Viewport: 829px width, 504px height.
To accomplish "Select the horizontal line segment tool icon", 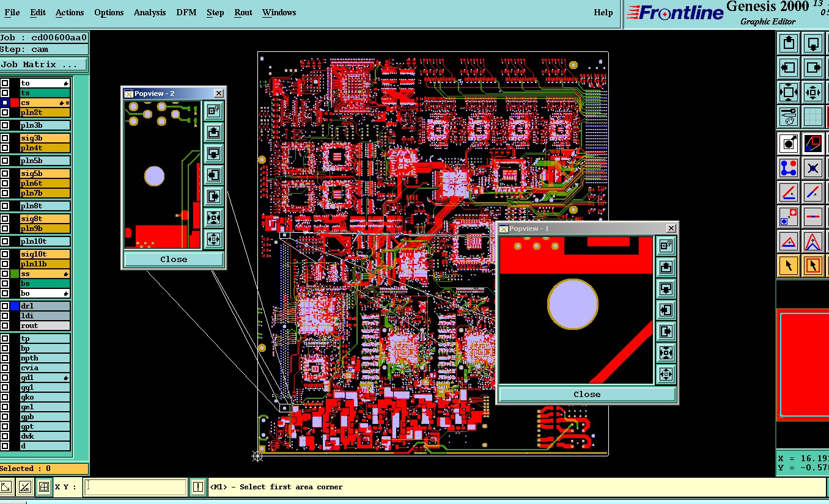I will click(813, 216).
